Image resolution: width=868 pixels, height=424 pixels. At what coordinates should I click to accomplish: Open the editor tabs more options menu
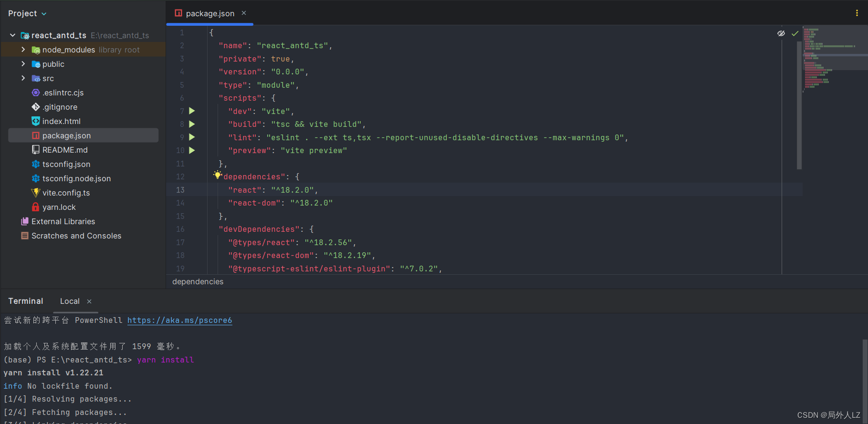[x=857, y=13]
